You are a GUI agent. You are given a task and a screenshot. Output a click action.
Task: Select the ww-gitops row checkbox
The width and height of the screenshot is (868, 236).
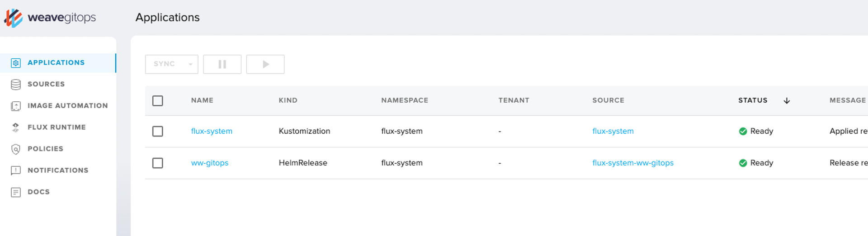coord(158,163)
